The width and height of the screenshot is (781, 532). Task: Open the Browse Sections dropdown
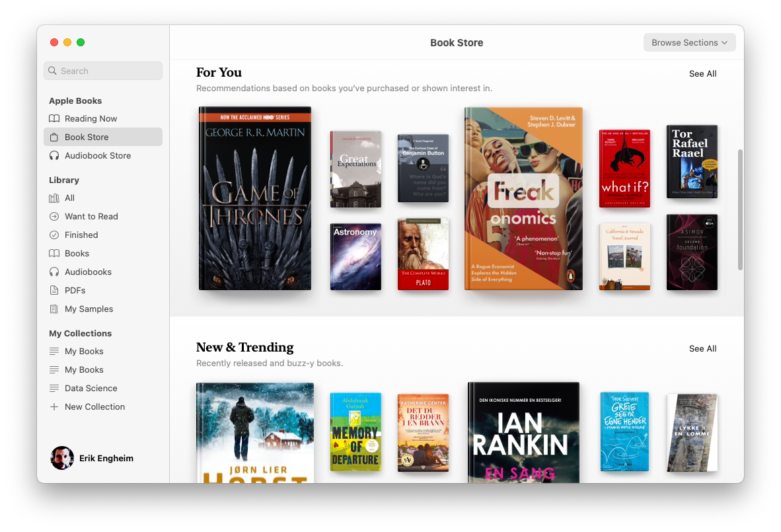[689, 43]
